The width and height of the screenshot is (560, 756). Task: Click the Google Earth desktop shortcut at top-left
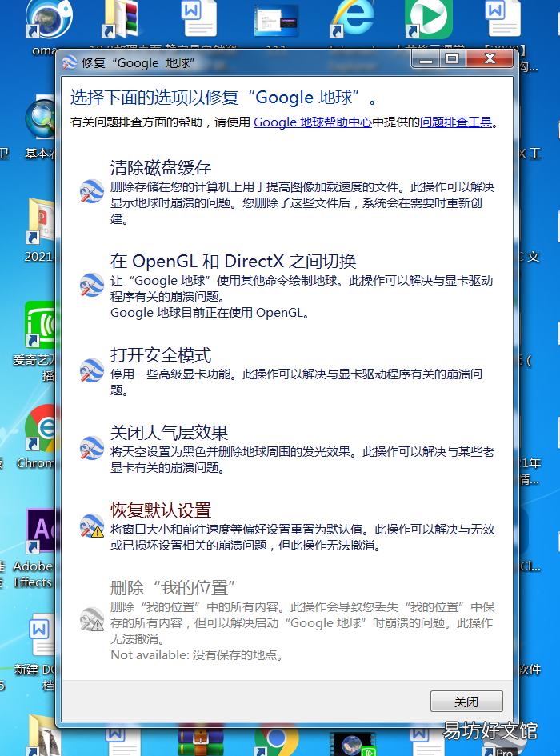pos(49,19)
